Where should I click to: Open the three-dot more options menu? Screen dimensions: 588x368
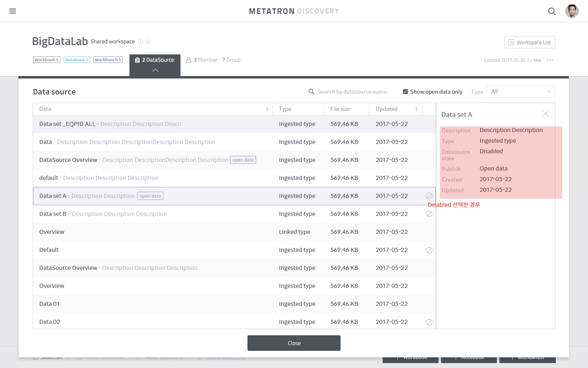pos(550,60)
